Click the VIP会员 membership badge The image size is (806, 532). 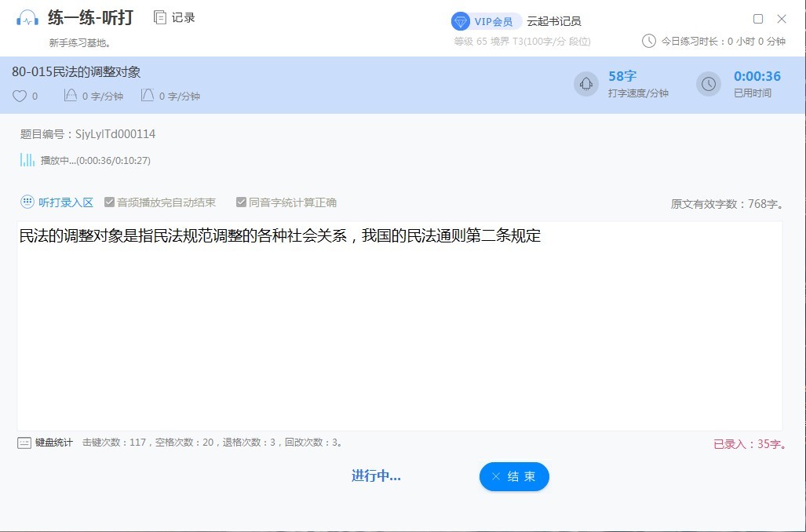tap(484, 21)
